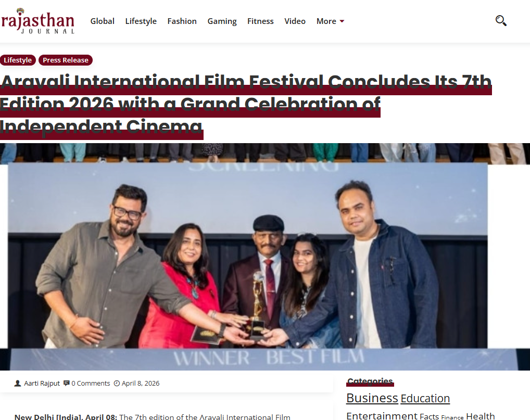Open the Global menu item
The image size is (530, 420).
pos(102,21)
